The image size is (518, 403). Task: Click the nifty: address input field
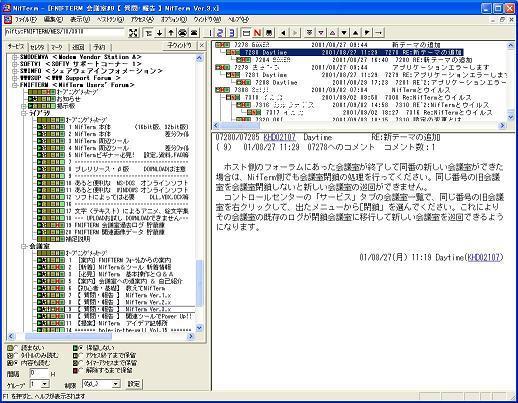click(x=64, y=32)
